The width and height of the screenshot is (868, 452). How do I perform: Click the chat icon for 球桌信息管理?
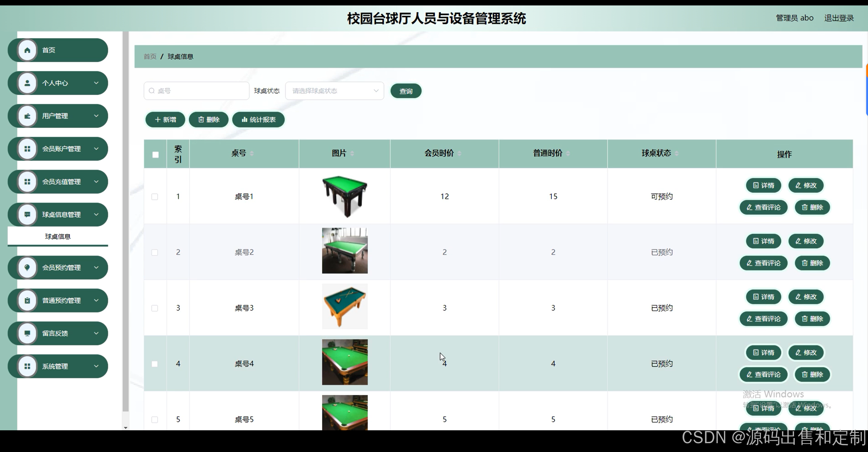click(27, 214)
